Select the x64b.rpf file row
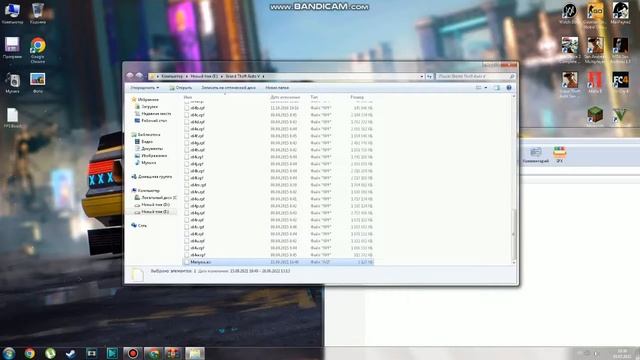This screenshot has height=360, width=640. pyautogui.click(x=278, y=108)
